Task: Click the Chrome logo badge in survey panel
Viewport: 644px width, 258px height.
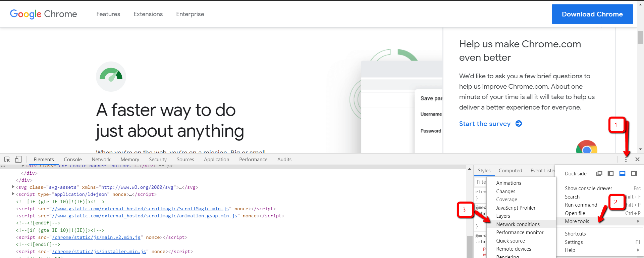Action: [x=587, y=147]
